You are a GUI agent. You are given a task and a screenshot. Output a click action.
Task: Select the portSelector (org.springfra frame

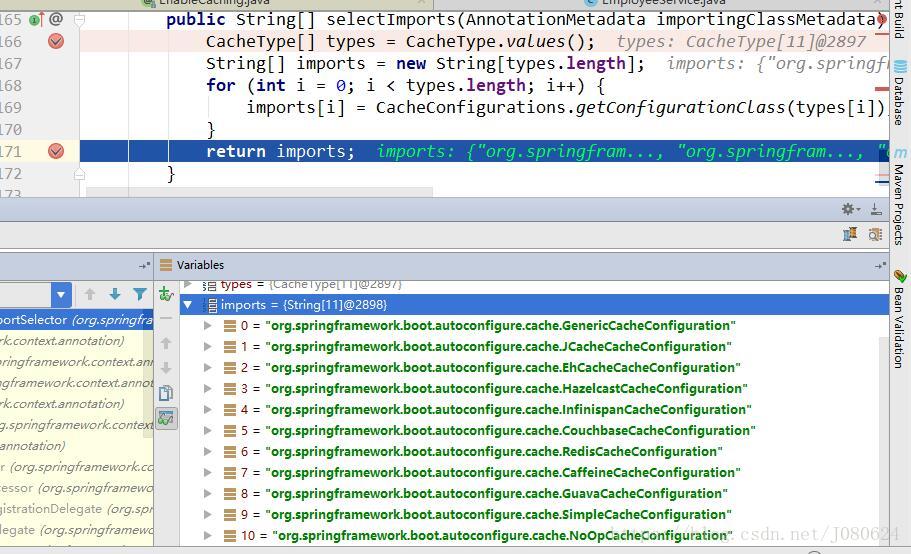77,319
